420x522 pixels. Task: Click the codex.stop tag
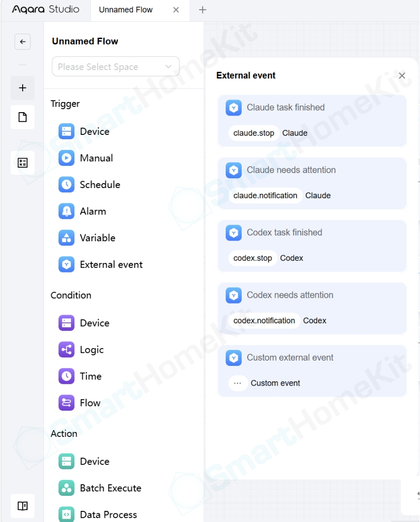pos(253,258)
